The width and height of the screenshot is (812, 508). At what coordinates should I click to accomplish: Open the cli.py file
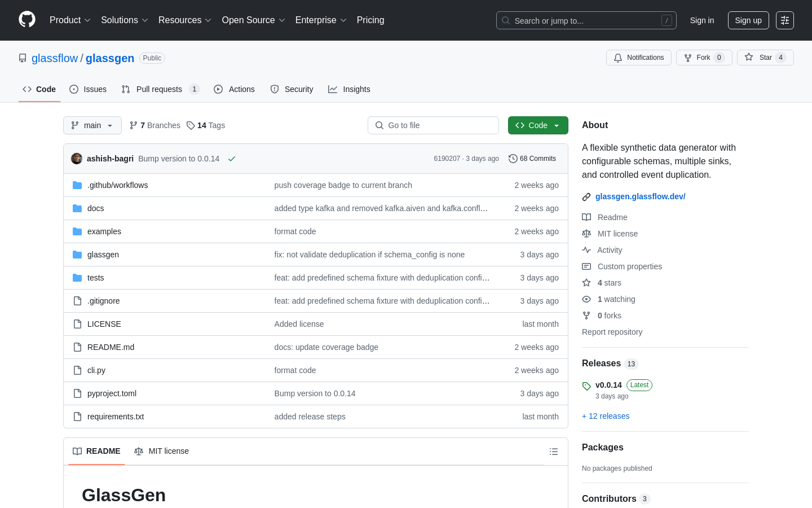pos(96,370)
